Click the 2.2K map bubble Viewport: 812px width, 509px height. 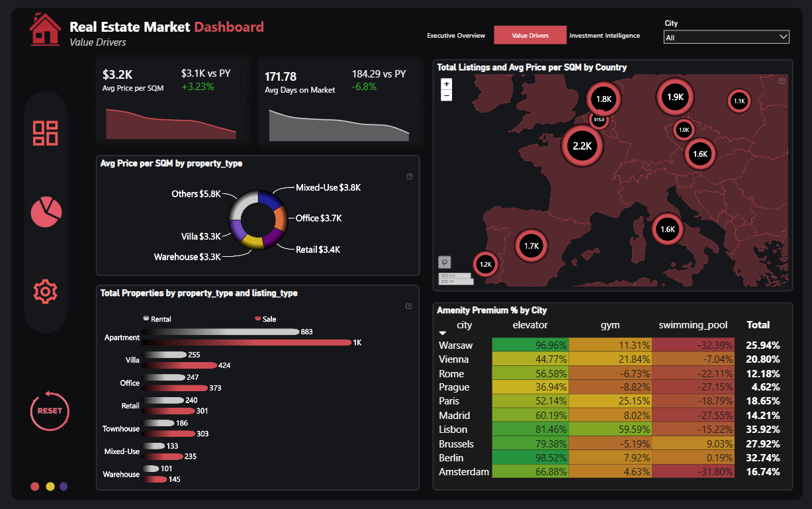click(582, 146)
